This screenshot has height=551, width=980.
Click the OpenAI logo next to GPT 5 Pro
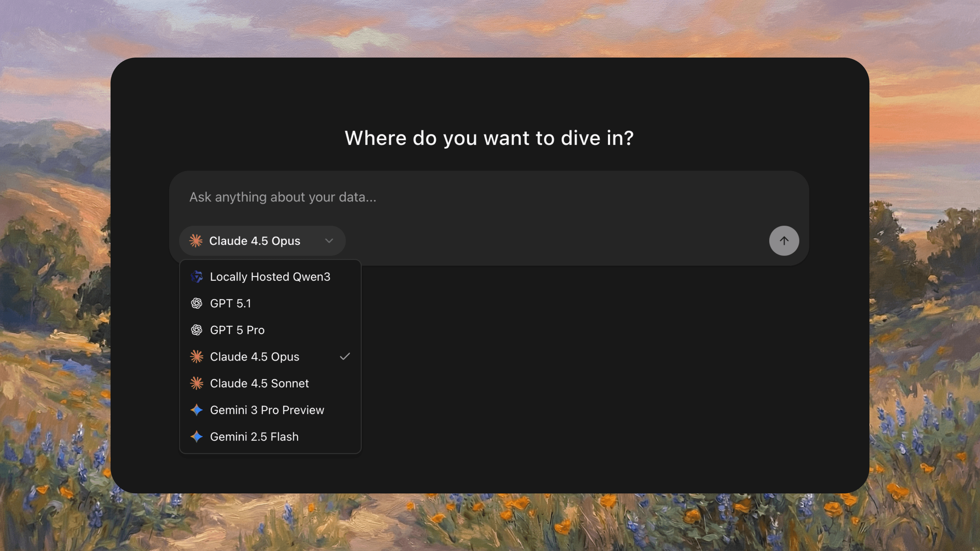196,330
